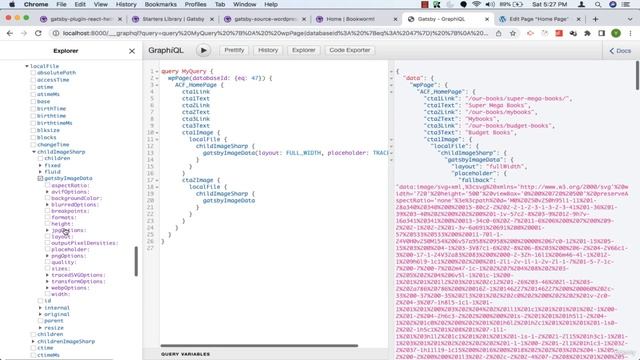Viewport: 640px width, 360px height.
Task: Check the changeTime field checkbox
Action: (x=33, y=144)
